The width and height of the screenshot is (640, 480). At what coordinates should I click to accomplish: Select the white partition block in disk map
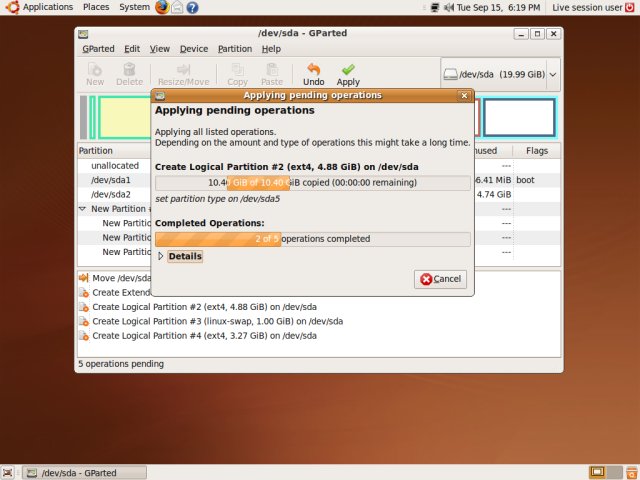coord(519,118)
